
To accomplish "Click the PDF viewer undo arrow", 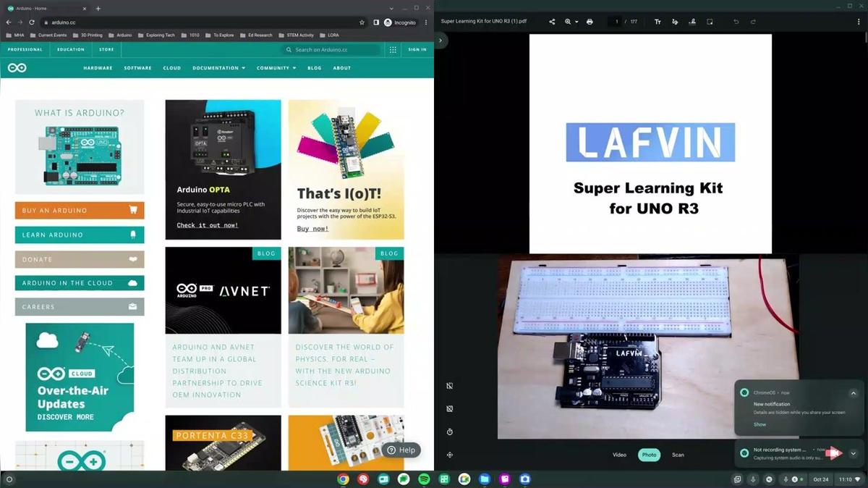I will point(736,22).
